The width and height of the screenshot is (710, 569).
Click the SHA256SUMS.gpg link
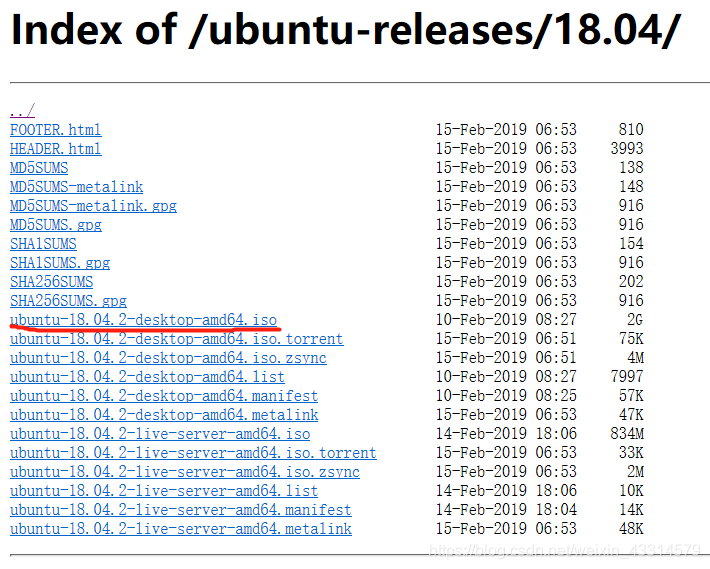click(68, 301)
